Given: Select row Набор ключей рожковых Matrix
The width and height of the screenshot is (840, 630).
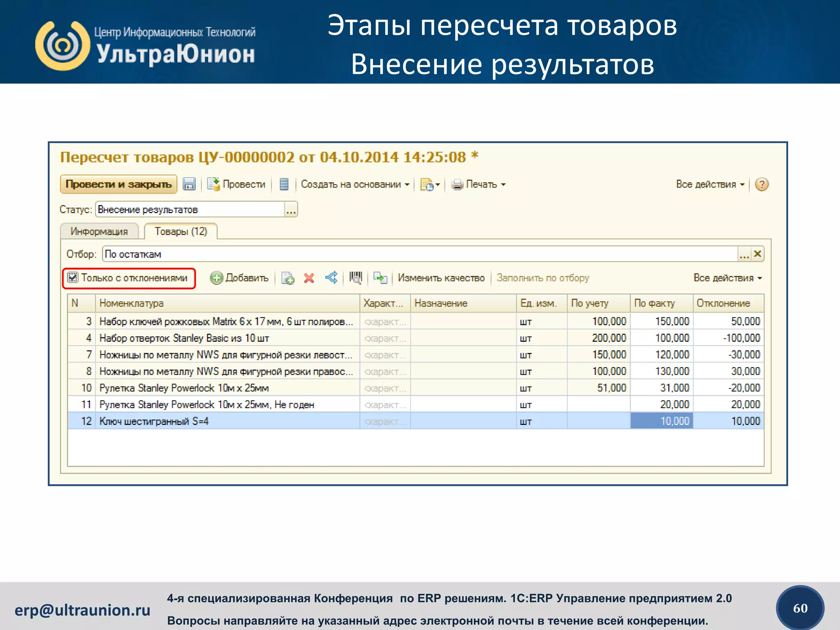Looking at the screenshot, I should tap(415, 322).
